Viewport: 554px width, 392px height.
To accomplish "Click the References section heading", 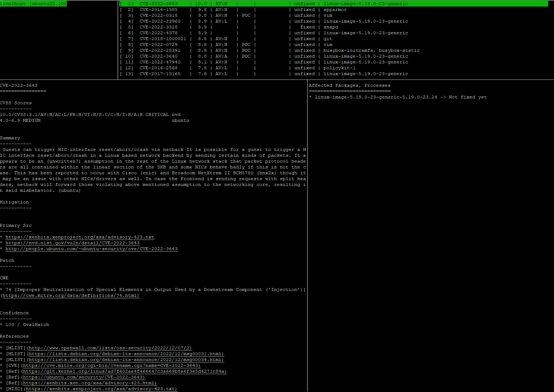I will [x=15, y=336].
